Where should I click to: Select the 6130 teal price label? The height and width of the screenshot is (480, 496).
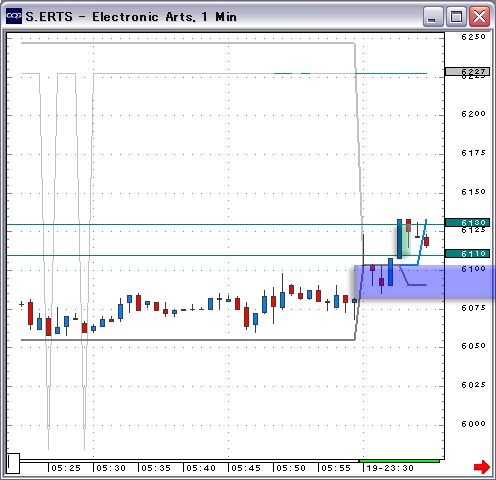tap(467, 222)
